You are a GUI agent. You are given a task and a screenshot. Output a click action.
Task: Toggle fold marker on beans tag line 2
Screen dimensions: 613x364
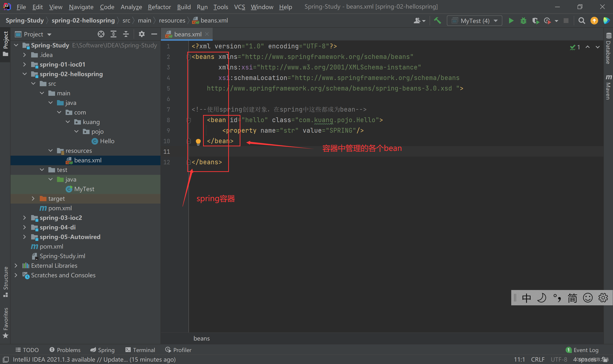click(x=188, y=57)
